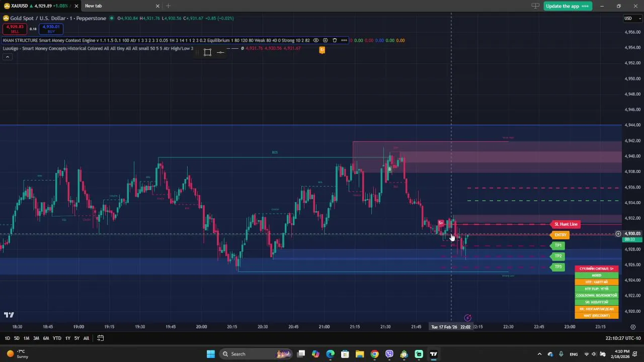Viewport: 644px width, 362px height.
Task: Click the green TP1 label
Action: (558, 245)
